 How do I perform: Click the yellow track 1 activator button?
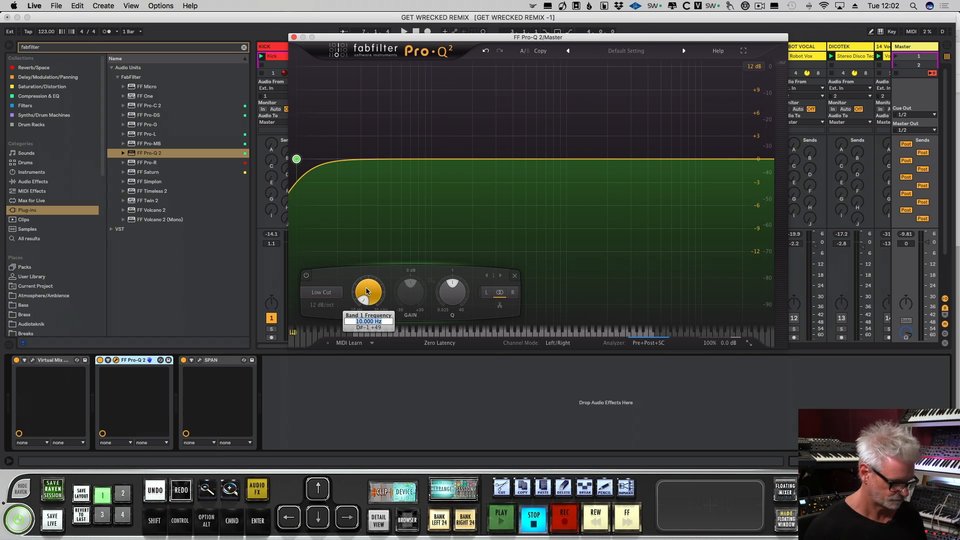[271, 318]
